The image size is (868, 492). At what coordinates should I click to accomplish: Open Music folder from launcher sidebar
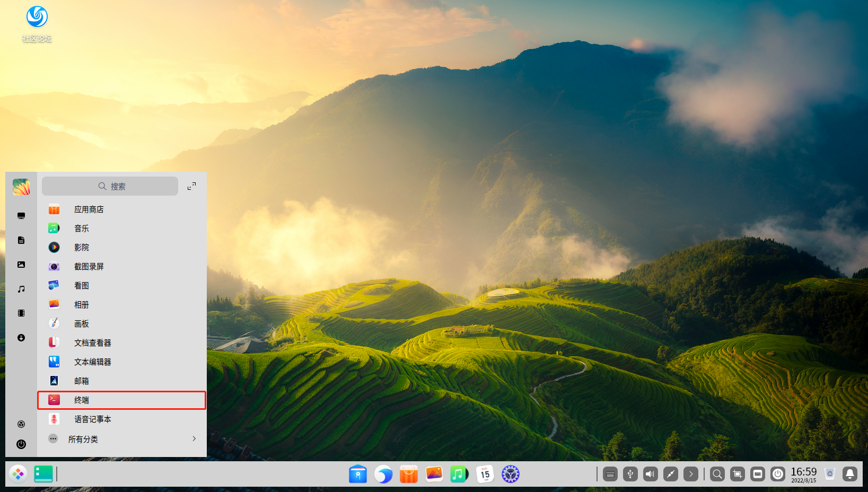(21, 289)
